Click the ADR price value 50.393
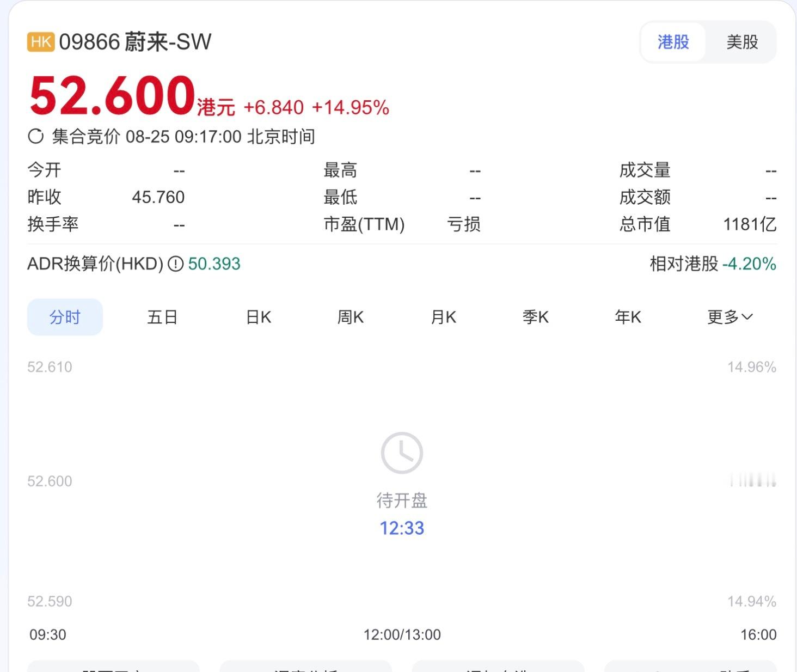Screen dimensions: 797x672 [x=214, y=264]
